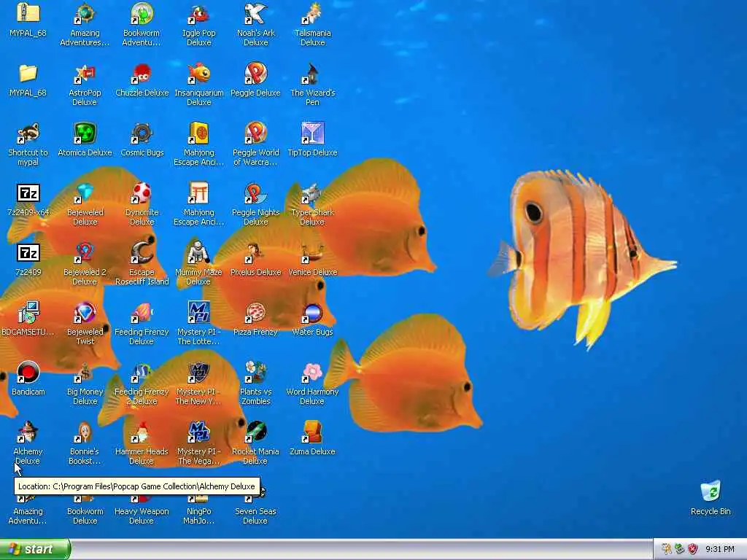Screen dimensions: 747x560
Task: Click the red shield security tray icon
Action: click(x=693, y=549)
